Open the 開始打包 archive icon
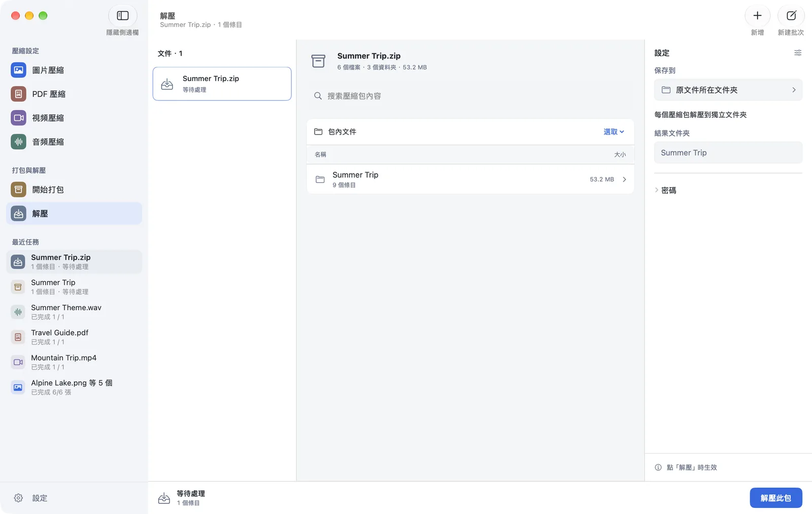 tap(19, 189)
